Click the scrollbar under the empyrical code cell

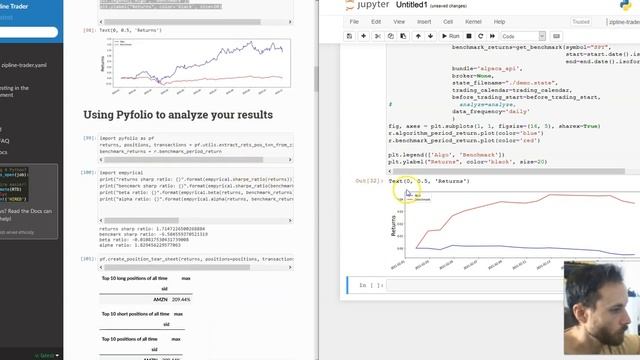click(141, 220)
